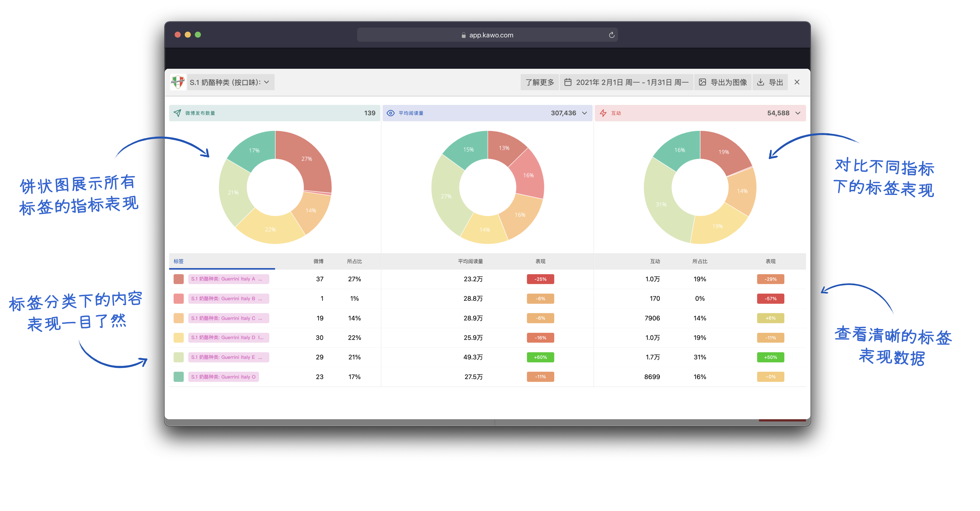This screenshot has width=980, height=511.
Task: Sort table by 标签 column header
Action: click(178, 261)
